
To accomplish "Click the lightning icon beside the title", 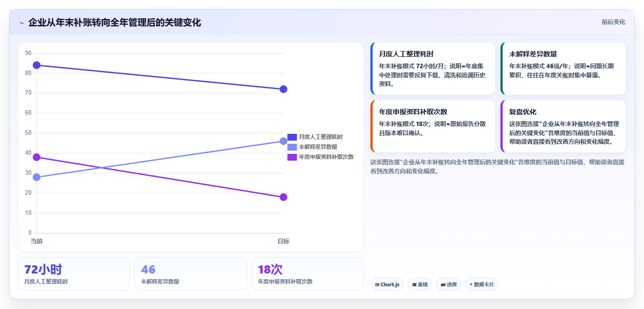I will pyautogui.click(x=22, y=23).
